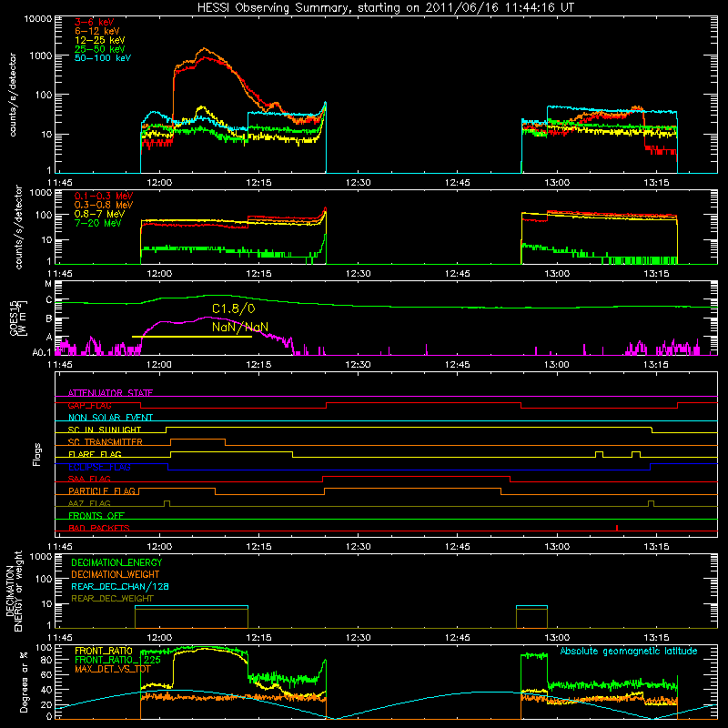The image size is (728, 728).
Task: Select the 6-12 keV legend label
Action: pos(97,31)
